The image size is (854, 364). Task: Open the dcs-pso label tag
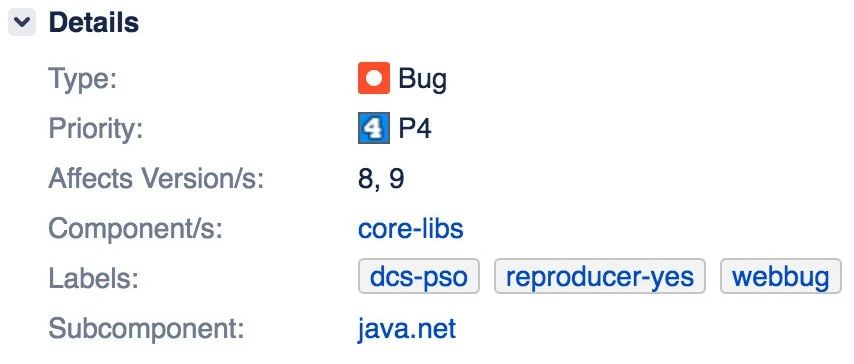point(418,276)
